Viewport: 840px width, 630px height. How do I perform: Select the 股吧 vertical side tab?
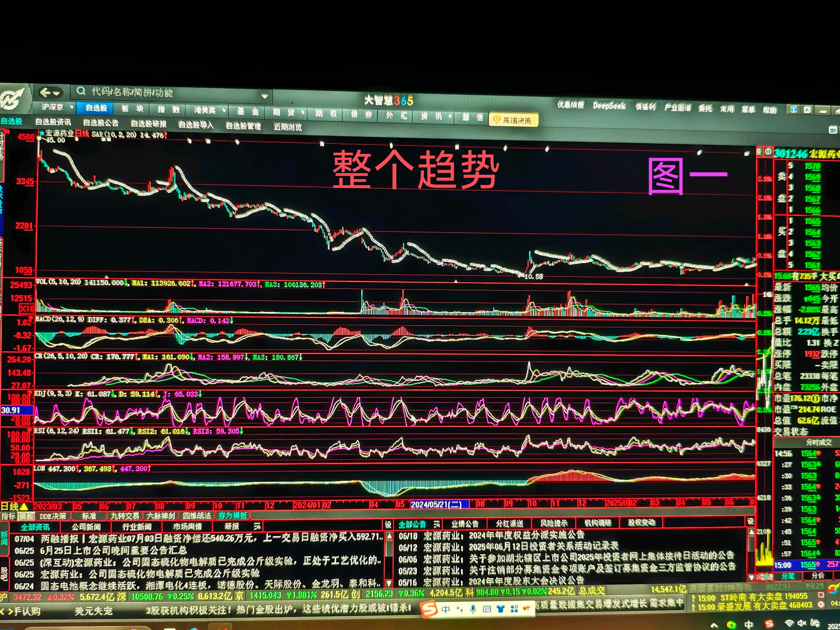coord(4,574)
